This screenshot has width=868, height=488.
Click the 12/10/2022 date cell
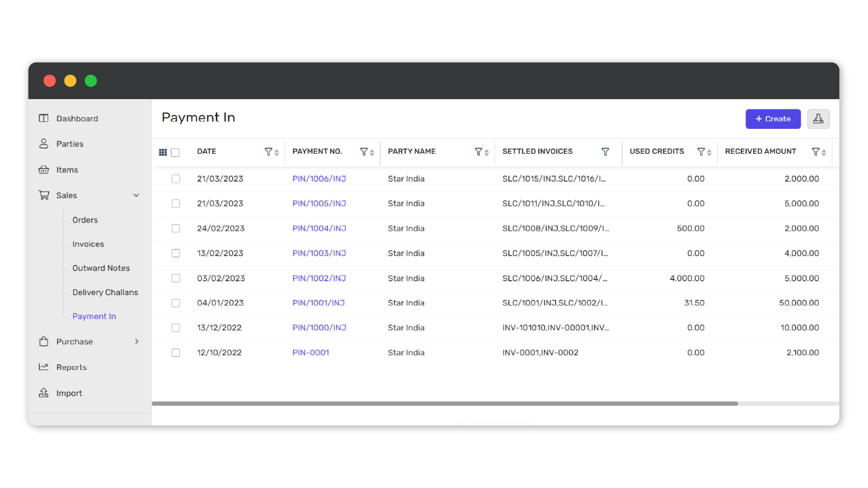[220, 353]
